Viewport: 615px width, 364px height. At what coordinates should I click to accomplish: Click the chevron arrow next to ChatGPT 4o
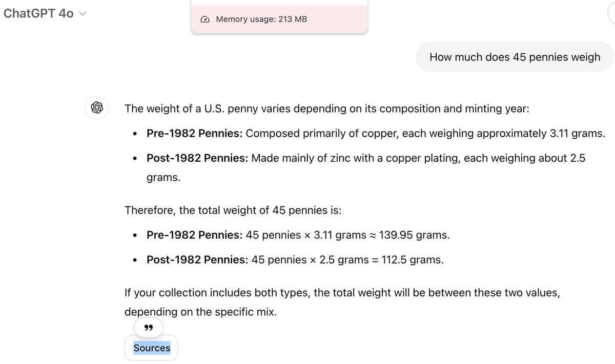tap(83, 14)
